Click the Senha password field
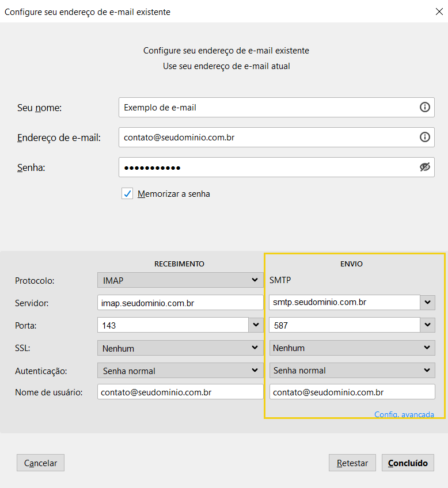The width and height of the screenshot is (448, 488). click(268, 167)
